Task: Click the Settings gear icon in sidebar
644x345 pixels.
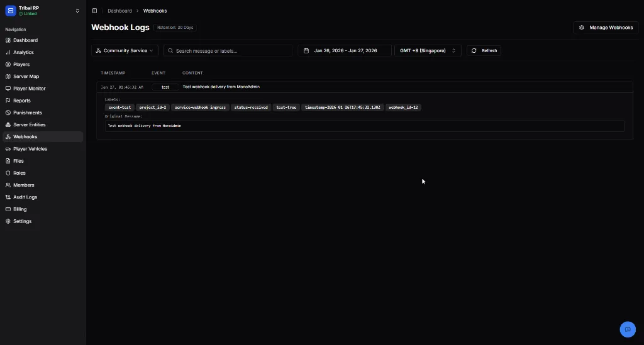Action: pyautogui.click(x=8, y=221)
